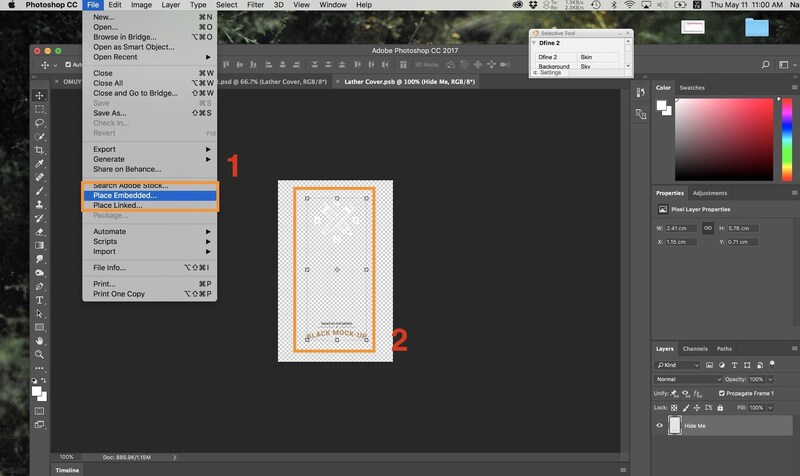The height and width of the screenshot is (476, 800).
Task: Choose Place Embedded from File menu
Action: coord(150,195)
